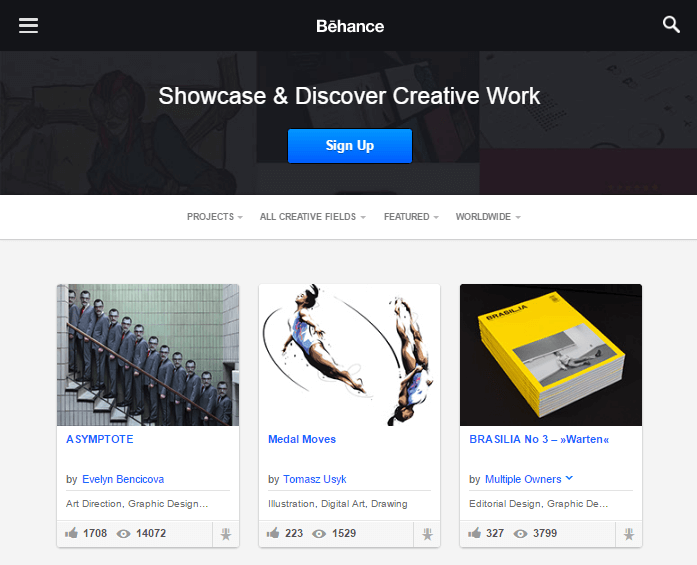The height and width of the screenshot is (565, 697).
Task: Open the Medal Moves divers thumbnail
Action: pos(349,355)
